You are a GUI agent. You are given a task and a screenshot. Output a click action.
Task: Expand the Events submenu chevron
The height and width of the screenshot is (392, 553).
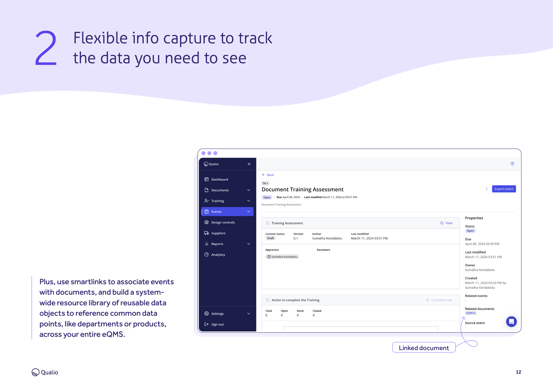(x=248, y=212)
